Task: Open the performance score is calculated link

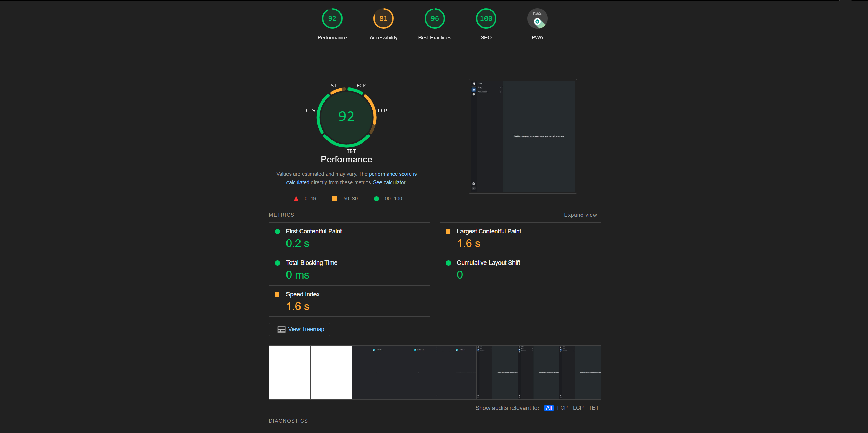Action: point(392,174)
